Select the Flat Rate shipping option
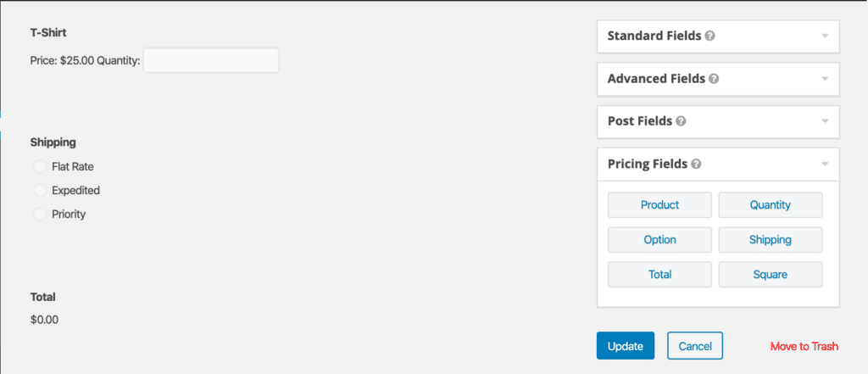Screen dimensions: 868x374 pos(40,166)
